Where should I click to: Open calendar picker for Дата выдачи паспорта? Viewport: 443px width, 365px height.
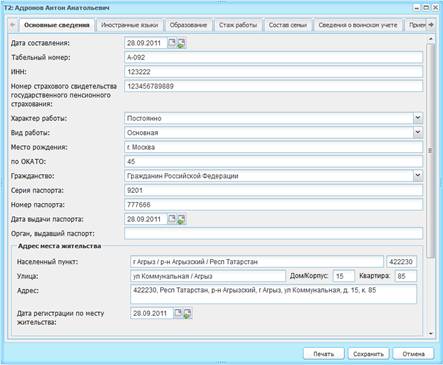tap(172, 219)
